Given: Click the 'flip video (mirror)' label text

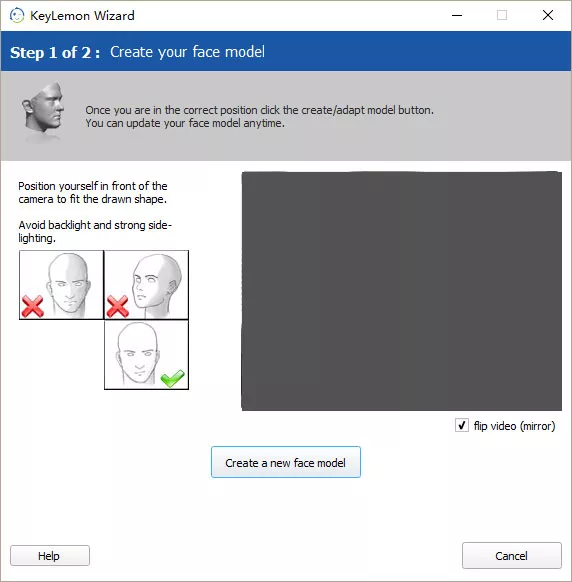Looking at the screenshot, I should (514, 426).
